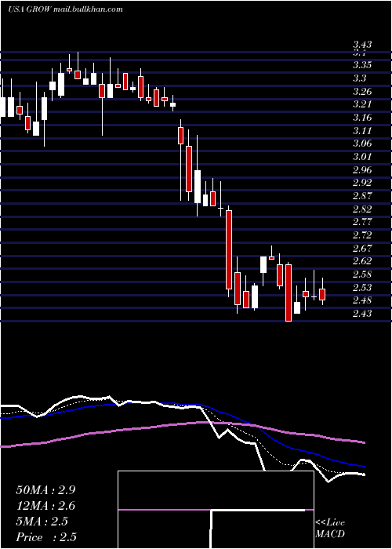Image resolution: width=392 pixels, height=549 pixels.
Task: Click the 3.26 price axis label
Action: point(362,92)
